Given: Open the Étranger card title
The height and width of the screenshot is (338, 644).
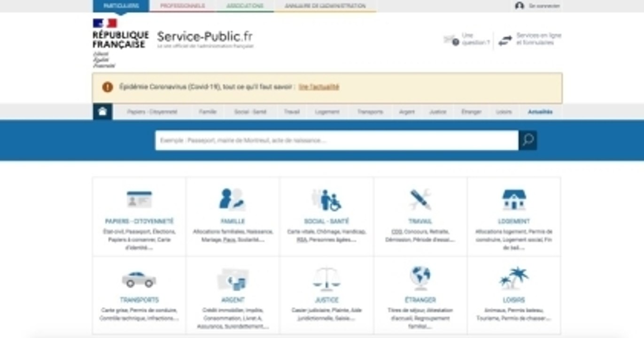Looking at the screenshot, I should point(420,300).
